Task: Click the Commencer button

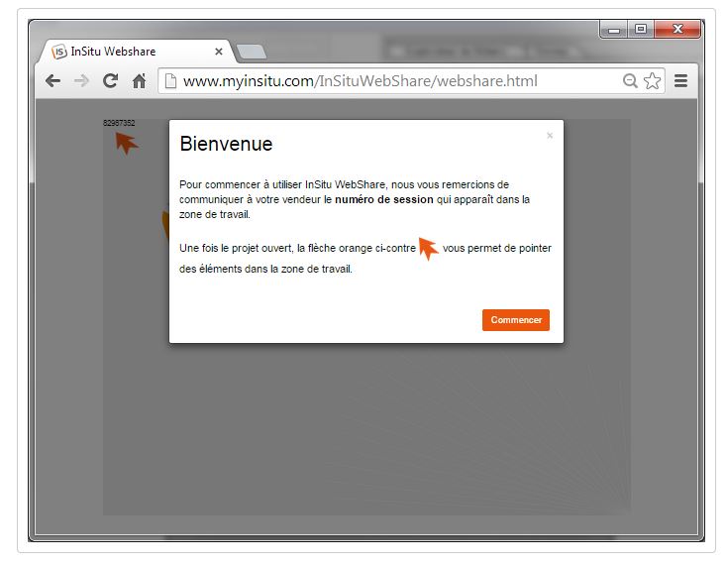Action: (x=516, y=320)
